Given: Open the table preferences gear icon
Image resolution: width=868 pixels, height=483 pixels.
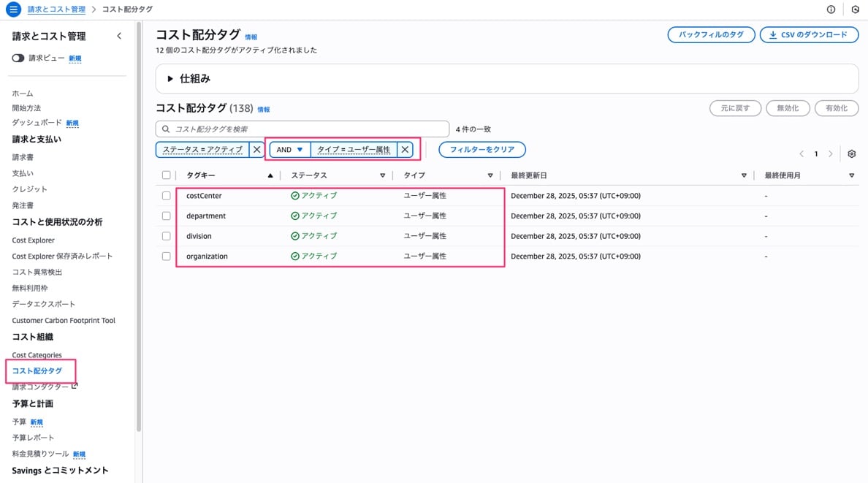Looking at the screenshot, I should [851, 154].
